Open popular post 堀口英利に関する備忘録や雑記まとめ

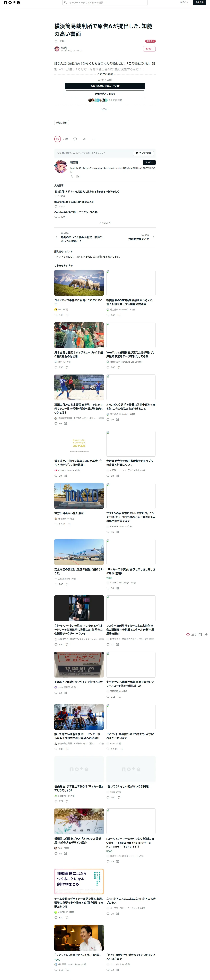(x=74, y=202)
